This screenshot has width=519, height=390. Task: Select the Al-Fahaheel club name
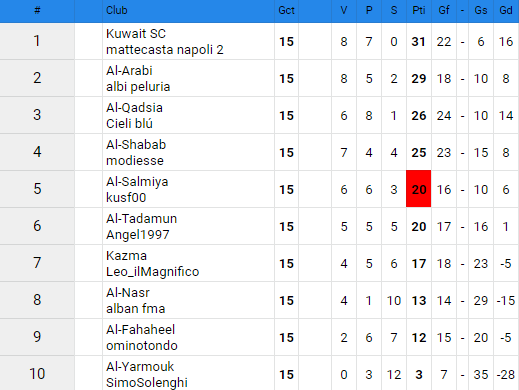(x=140, y=330)
